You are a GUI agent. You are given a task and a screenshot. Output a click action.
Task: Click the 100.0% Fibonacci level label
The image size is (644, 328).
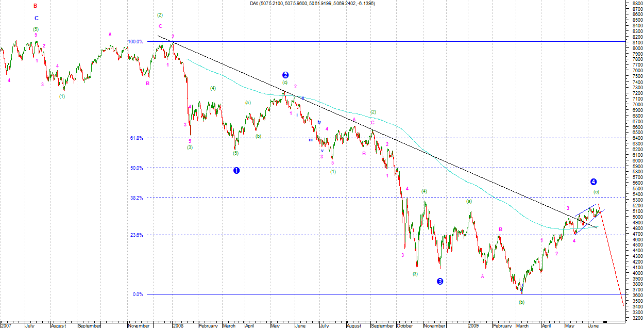point(135,41)
